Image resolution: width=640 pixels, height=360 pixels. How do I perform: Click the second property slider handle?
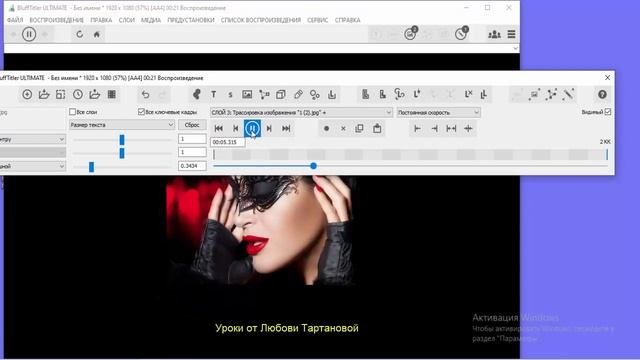tap(122, 153)
